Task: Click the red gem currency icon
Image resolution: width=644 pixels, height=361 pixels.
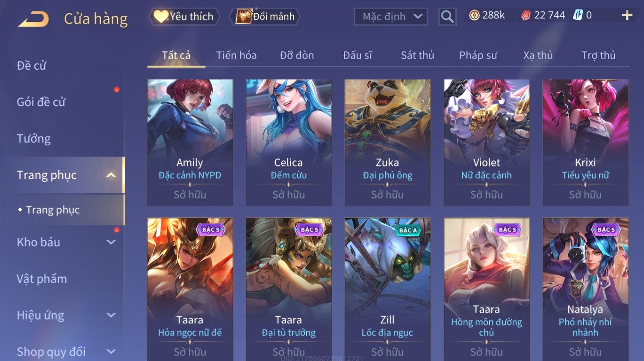Action: point(526,15)
